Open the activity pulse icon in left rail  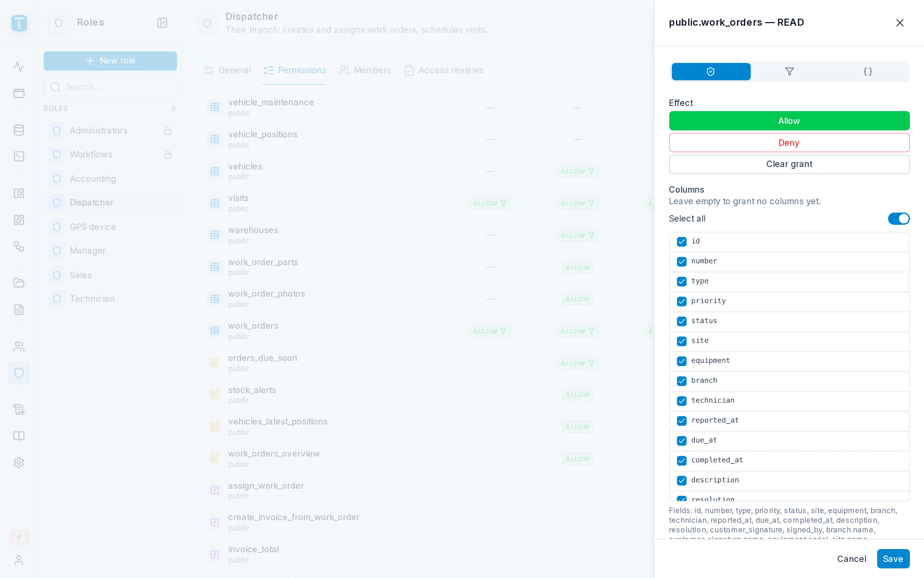coord(19,67)
